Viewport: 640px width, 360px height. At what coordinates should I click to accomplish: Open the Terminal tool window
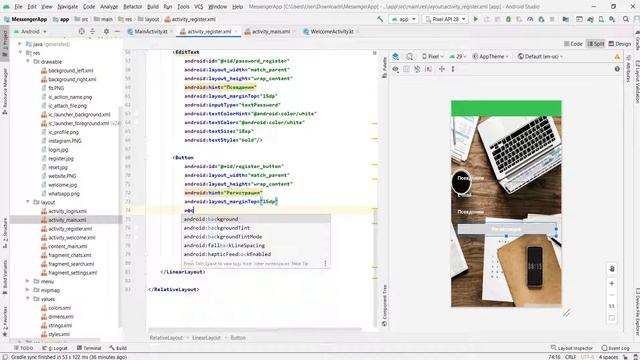click(x=89, y=348)
